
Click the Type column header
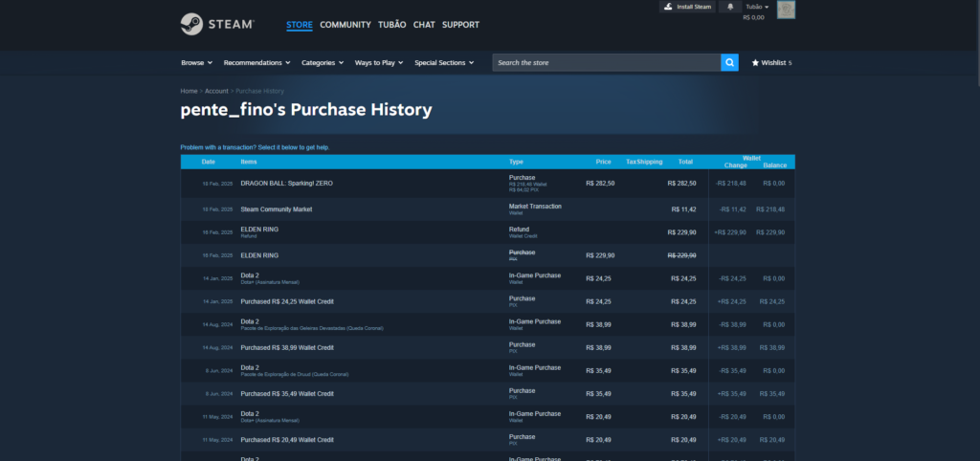click(x=516, y=162)
